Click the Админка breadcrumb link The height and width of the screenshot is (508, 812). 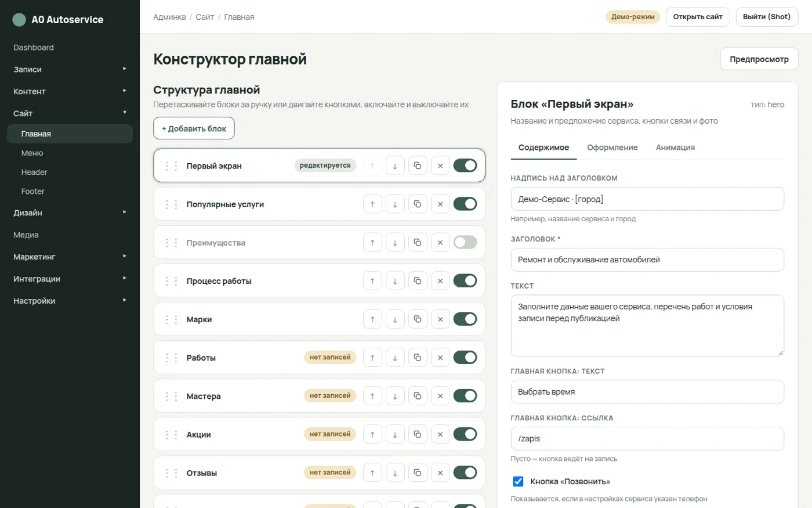coord(169,17)
